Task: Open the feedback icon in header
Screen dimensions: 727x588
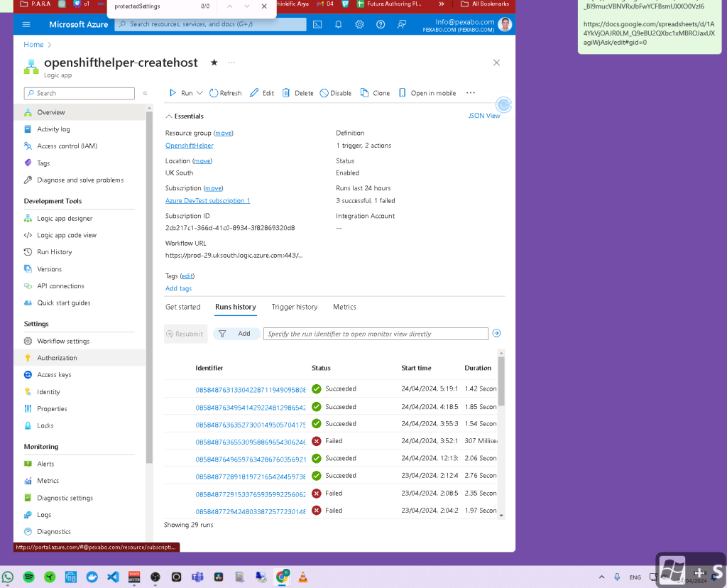Action: (402, 25)
